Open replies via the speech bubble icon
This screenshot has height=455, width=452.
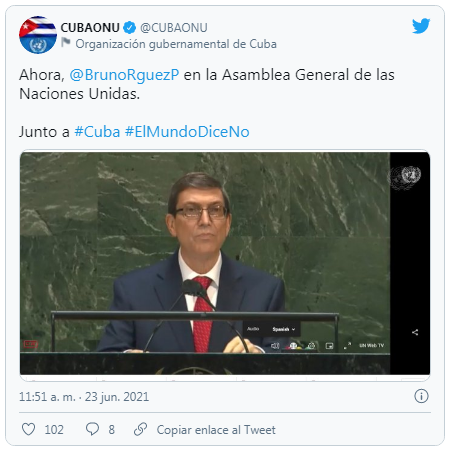pos(92,429)
